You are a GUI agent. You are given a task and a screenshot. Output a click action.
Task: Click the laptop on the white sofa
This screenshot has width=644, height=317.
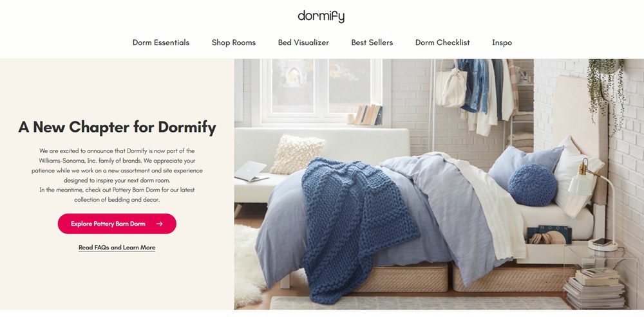coord(251,171)
